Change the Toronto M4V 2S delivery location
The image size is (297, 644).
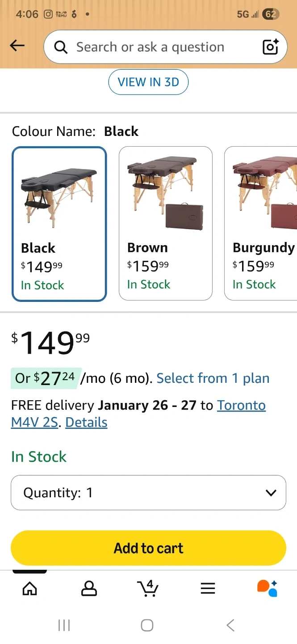241,406
